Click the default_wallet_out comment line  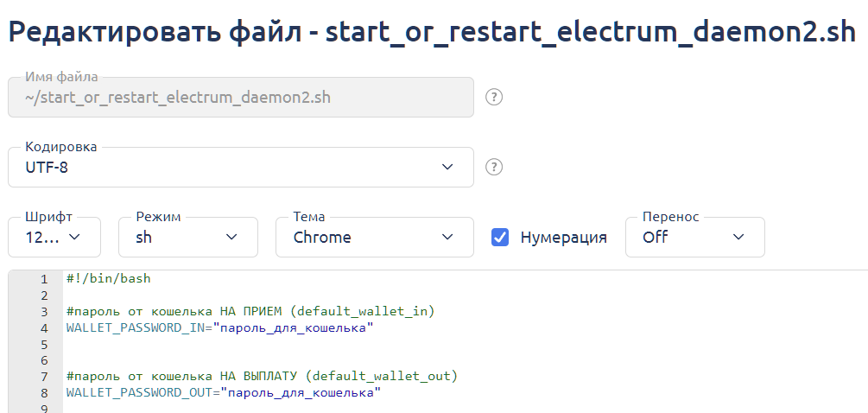click(261, 377)
